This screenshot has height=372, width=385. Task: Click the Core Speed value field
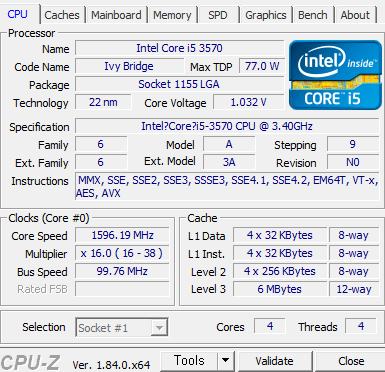(x=122, y=235)
